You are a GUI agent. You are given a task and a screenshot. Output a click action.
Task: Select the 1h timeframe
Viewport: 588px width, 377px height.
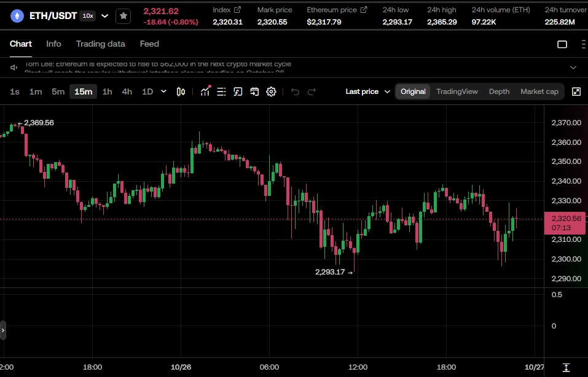tap(108, 92)
